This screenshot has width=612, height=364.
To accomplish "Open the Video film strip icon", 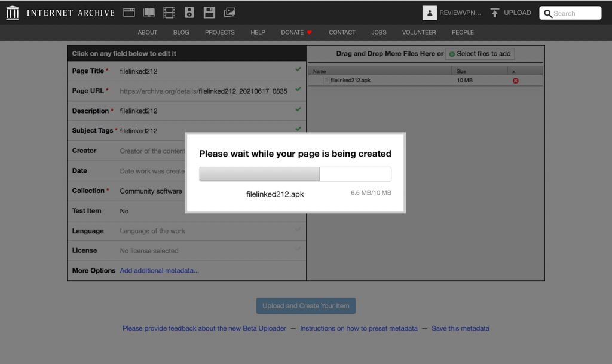I will pyautogui.click(x=169, y=13).
